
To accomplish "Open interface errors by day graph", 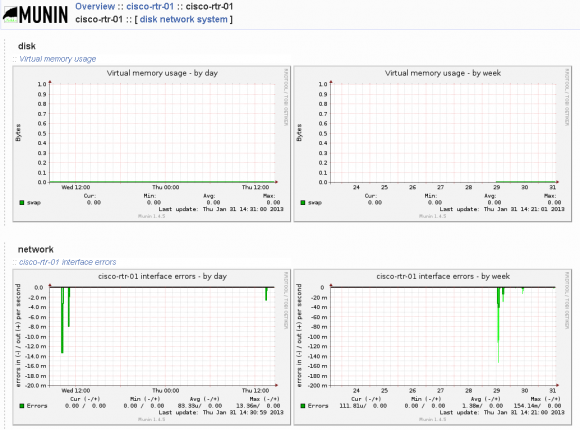I will pyautogui.click(x=152, y=347).
